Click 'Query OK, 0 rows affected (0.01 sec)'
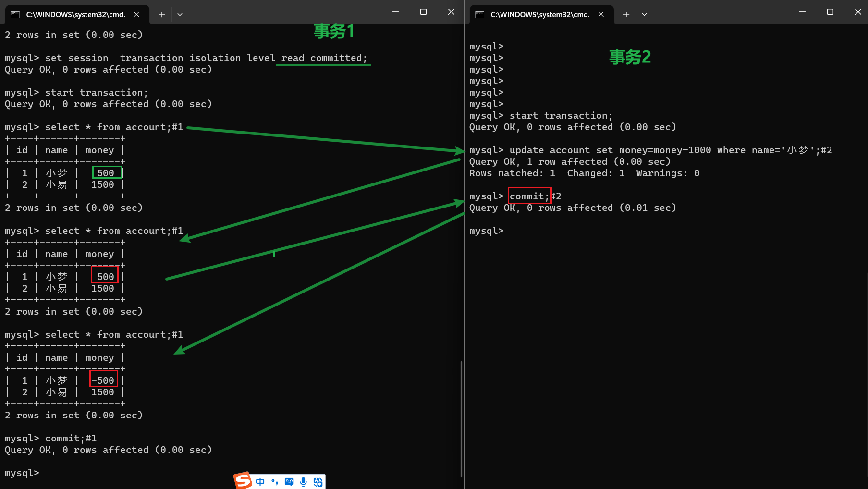This screenshot has height=489, width=868. tap(573, 208)
